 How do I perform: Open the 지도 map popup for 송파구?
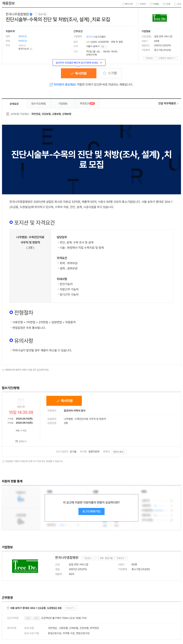(103, 46)
